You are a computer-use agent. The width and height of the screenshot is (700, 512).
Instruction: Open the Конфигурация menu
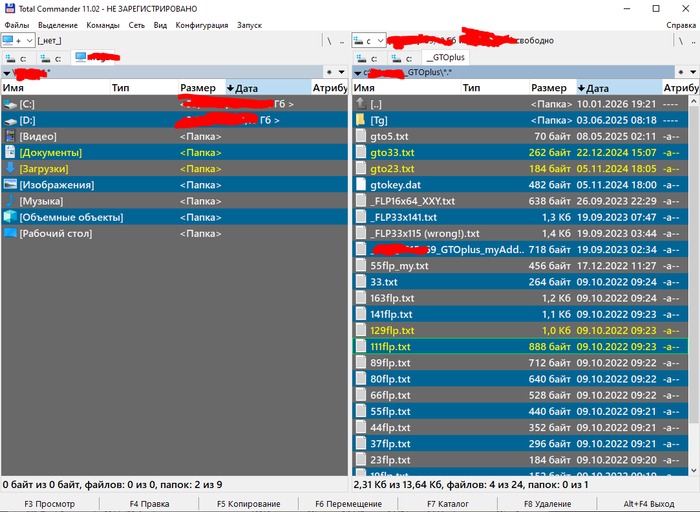(x=202, y=25)
